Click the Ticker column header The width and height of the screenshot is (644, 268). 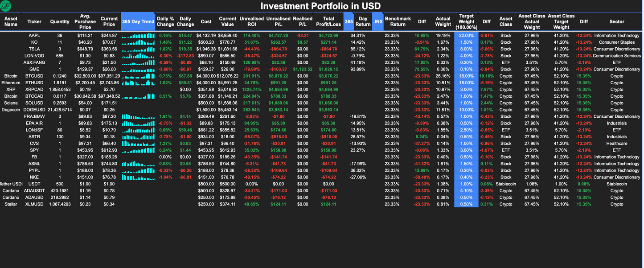(x=34, y=21)
